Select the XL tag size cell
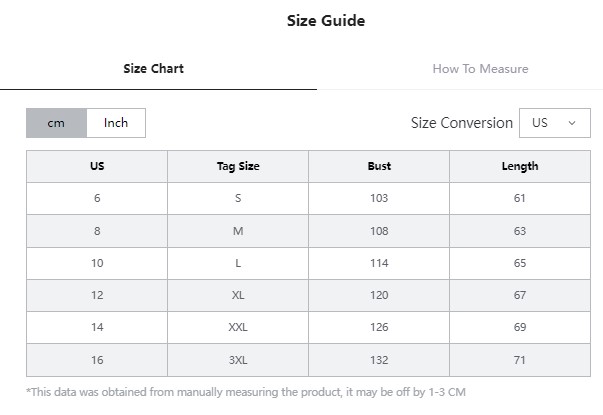This screenshot has height=415, width=603. click(238, 295)
